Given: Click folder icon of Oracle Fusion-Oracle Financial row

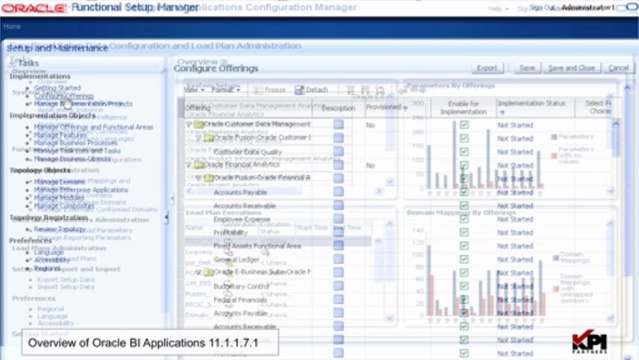Looking at the screenshot, I should tap(209, 178).
